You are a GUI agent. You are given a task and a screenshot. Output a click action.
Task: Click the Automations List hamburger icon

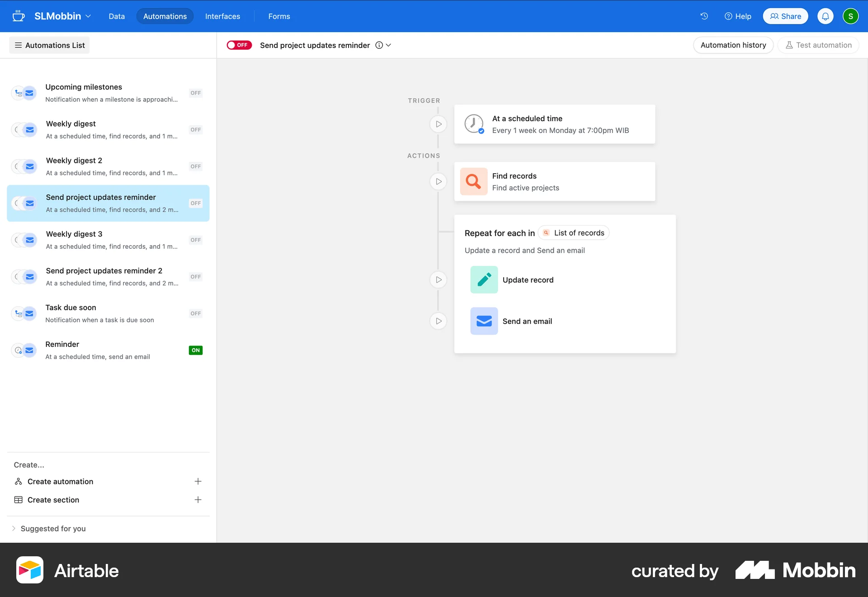pyautogui.click(x=18, y=45)
